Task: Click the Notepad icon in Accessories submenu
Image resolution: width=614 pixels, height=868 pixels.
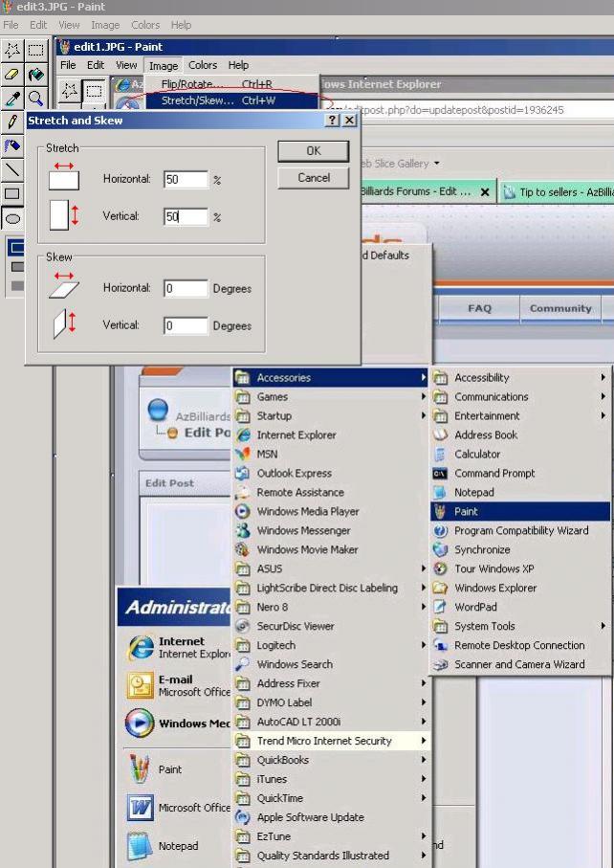Action: [440, 492]
